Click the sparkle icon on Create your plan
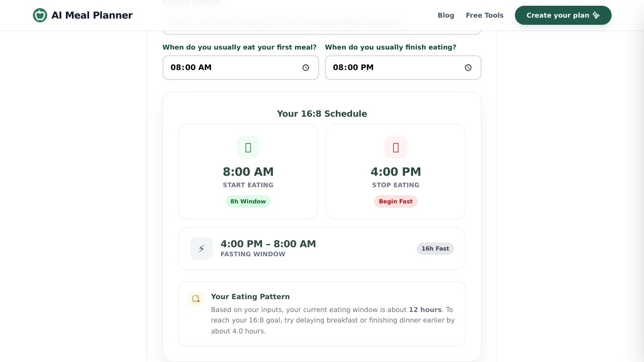This screenshot has height=362, width=644. [596, 15]
